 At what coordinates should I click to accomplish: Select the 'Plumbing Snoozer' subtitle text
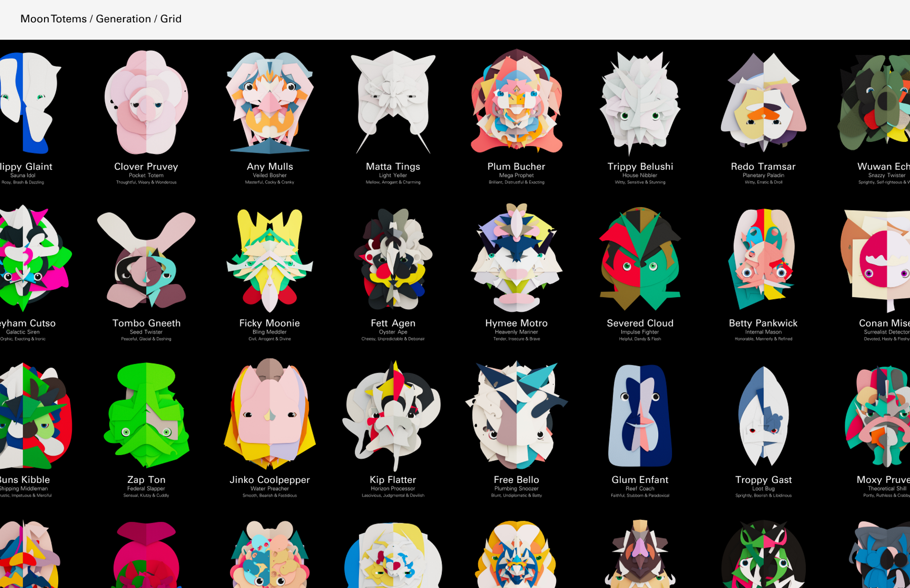click(x=516, y=488)
